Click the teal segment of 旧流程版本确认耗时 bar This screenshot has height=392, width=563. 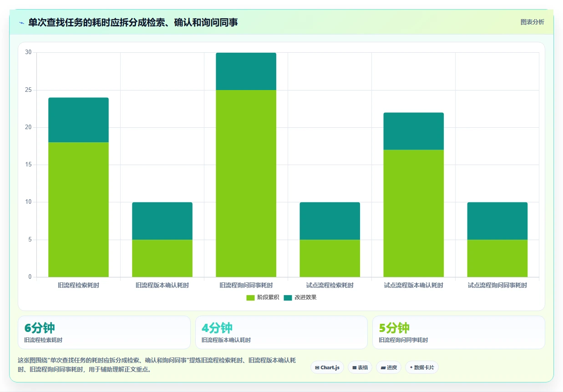[162, 221]
